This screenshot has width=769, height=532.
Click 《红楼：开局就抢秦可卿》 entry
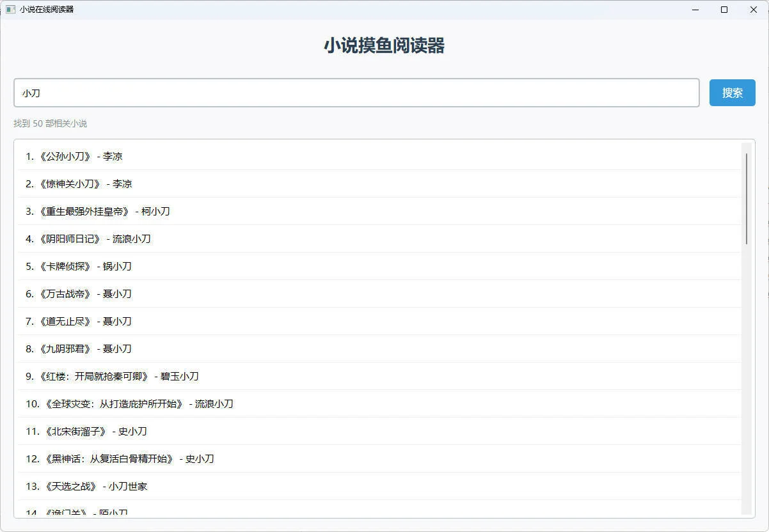point(112,376)
